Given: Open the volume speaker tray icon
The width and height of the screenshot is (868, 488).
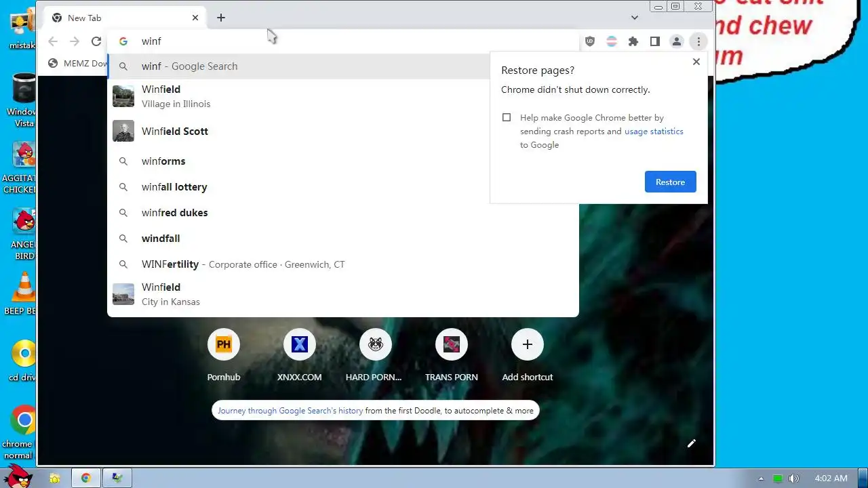Looking at the screenshot, I should [794, 479].
